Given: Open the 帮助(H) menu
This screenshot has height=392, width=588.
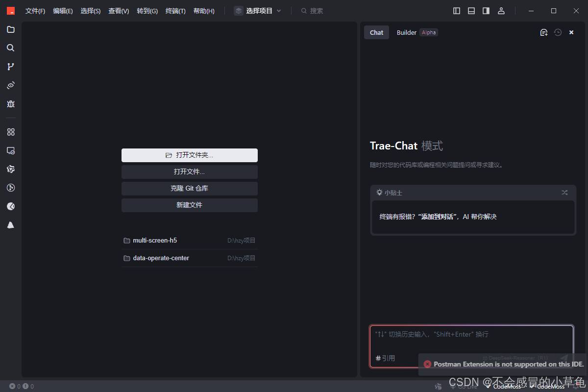Looking at the screenshot, I should (x=204, y=11).
